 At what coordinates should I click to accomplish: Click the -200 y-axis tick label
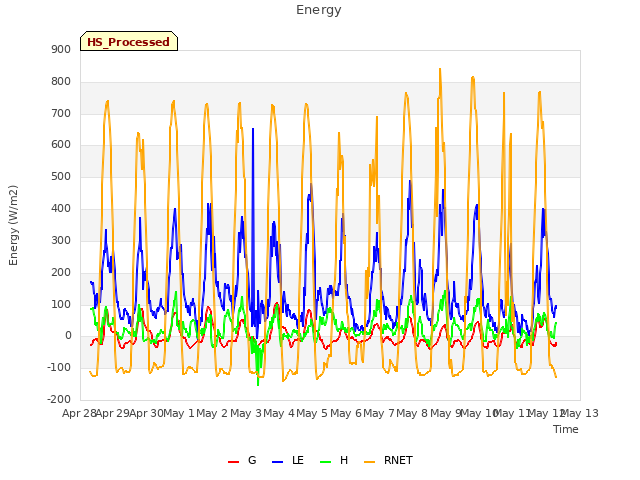coord(59,399)
